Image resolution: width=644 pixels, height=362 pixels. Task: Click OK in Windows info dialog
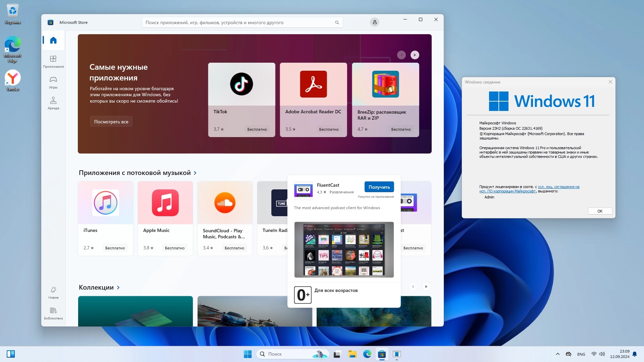(x=600, y=211)
